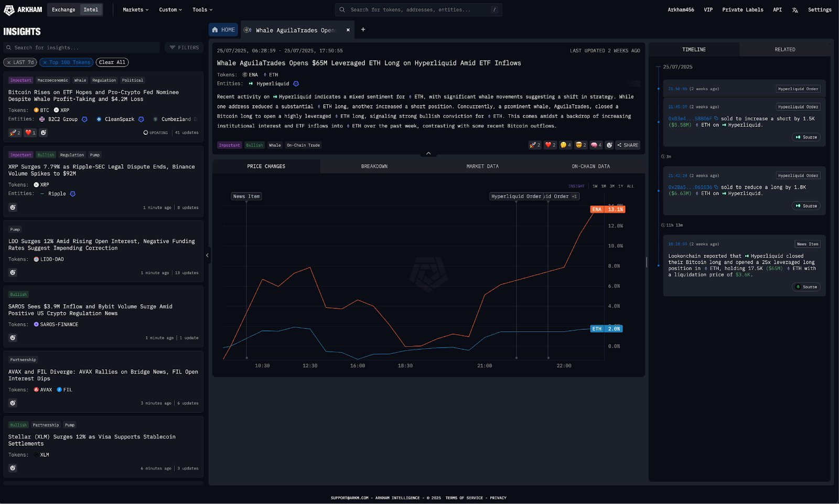The width and height of the screenshot is (839, 504).
Task: Select the ON-CHAIN DATA tab
Action: point(591,166)
